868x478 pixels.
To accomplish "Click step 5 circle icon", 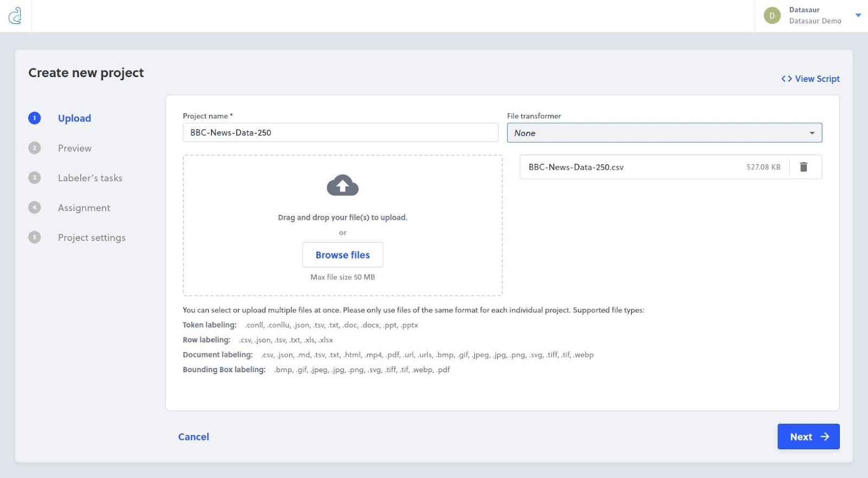I will 34,237.
